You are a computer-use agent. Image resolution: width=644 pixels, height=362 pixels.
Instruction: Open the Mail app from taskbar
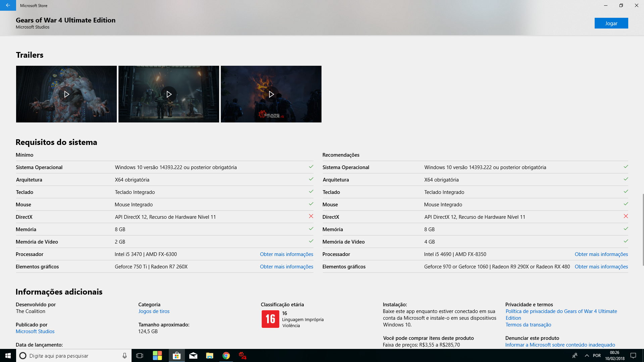click(193, 356)
